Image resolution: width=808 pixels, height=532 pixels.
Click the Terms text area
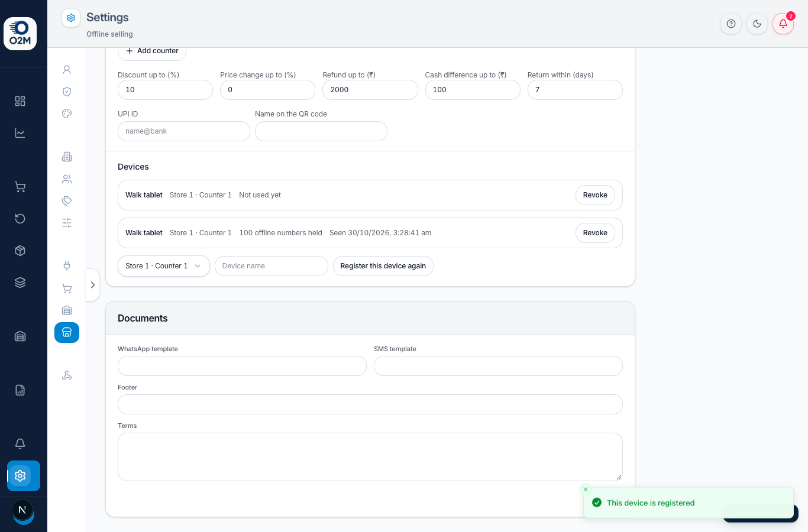370,457
